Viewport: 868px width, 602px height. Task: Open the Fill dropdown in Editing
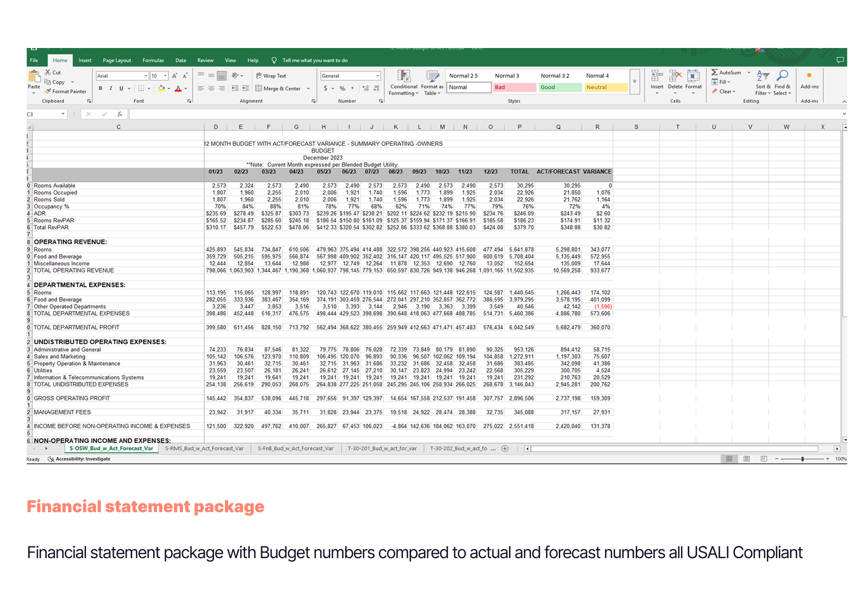(721, 82)
